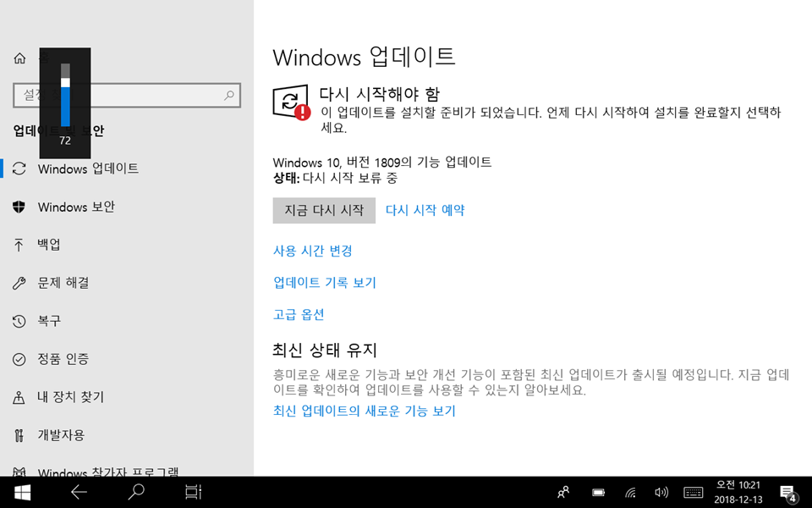Open the 사용 시간 변경 link
This screenshot has height=508, width=812.
point(313,251)
